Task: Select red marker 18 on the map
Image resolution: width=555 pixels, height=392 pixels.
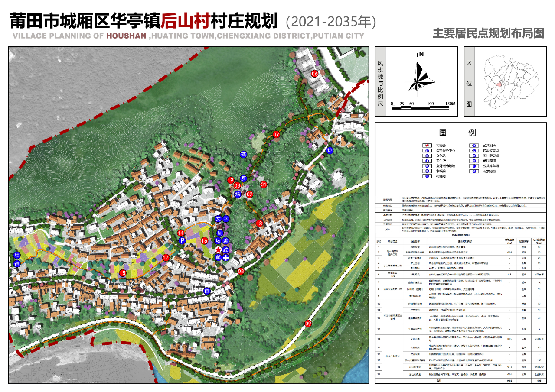Action: coord(259,224)
